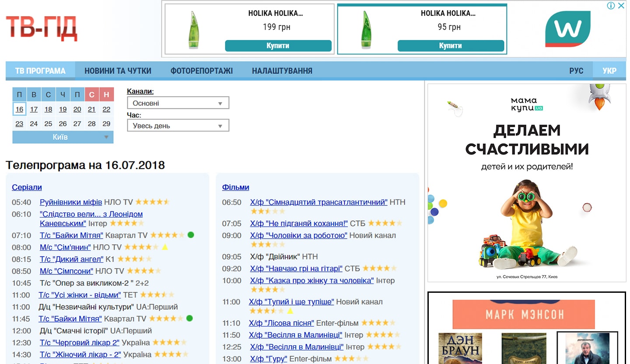Click the ТВ-ГІД site logo
This screenshot has height=364, width=630.
(x=42, y=29)
